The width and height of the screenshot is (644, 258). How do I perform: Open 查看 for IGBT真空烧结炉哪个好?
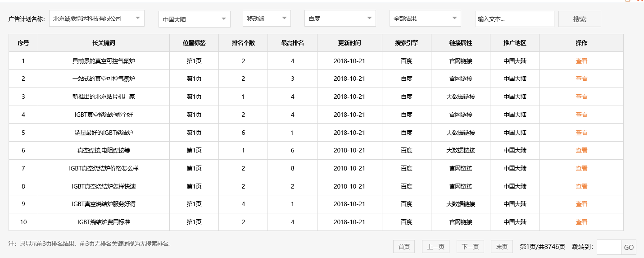(581, 115)
